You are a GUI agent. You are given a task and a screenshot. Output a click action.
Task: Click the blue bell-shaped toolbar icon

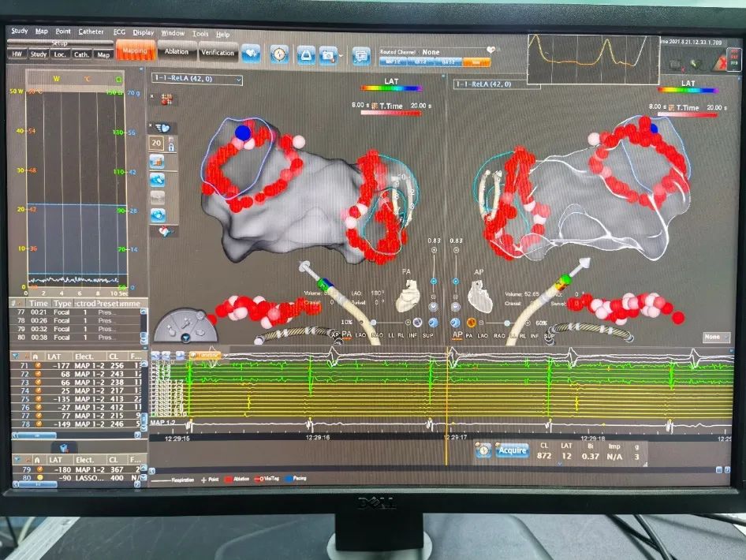tap(306, 55)
